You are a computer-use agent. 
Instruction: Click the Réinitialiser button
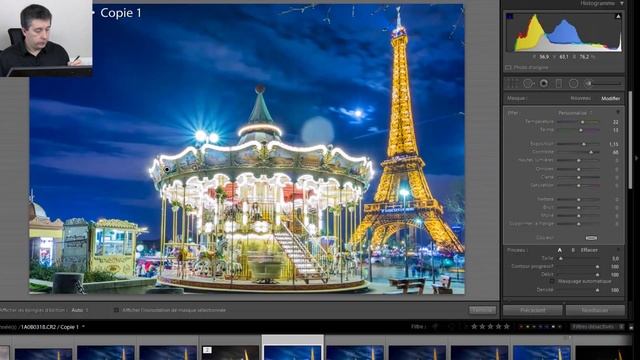tap(595, 310)
